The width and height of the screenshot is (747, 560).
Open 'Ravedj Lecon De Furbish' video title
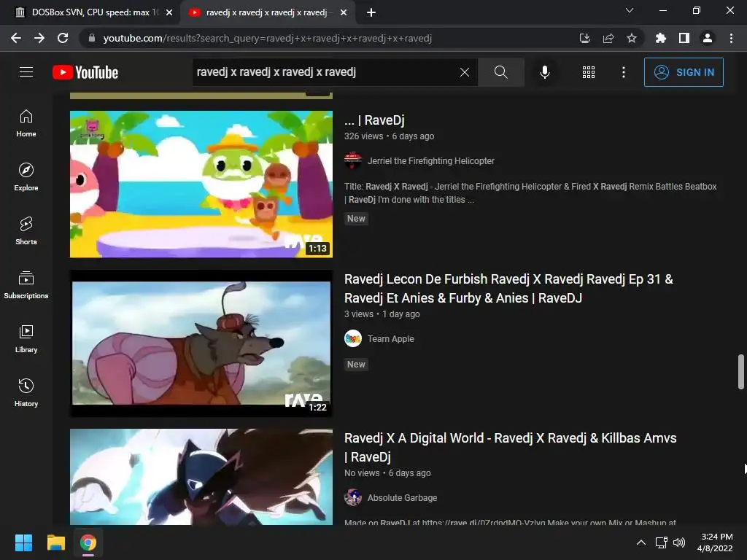tap(508, 289)
